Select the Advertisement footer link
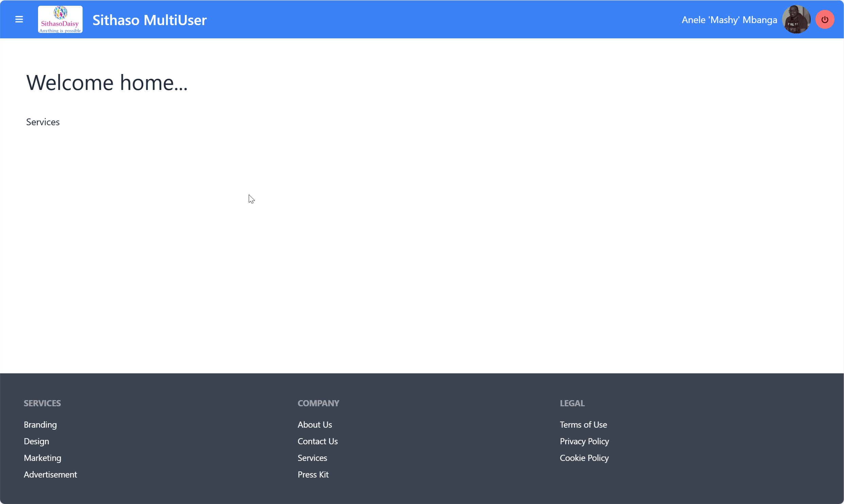 coord(50,474)
